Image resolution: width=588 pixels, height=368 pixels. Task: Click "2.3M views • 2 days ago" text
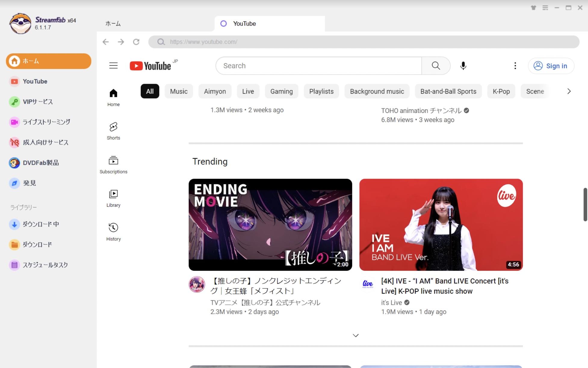click(245, 312)
